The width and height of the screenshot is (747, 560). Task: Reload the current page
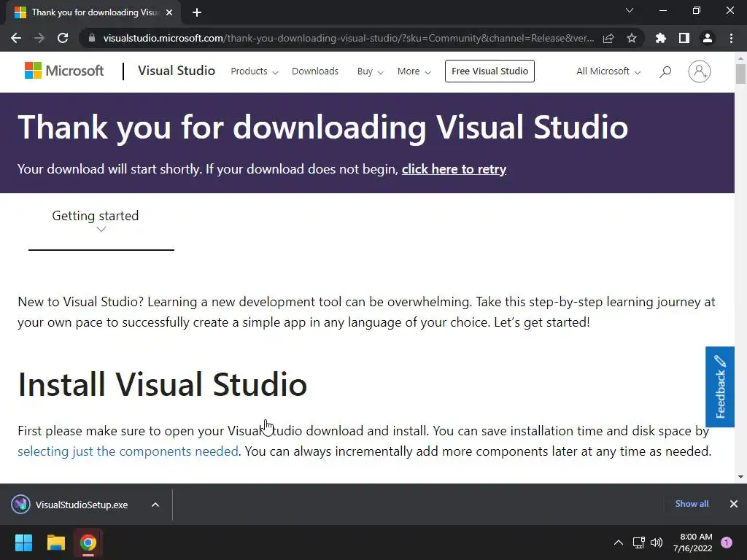click(63, 38)
